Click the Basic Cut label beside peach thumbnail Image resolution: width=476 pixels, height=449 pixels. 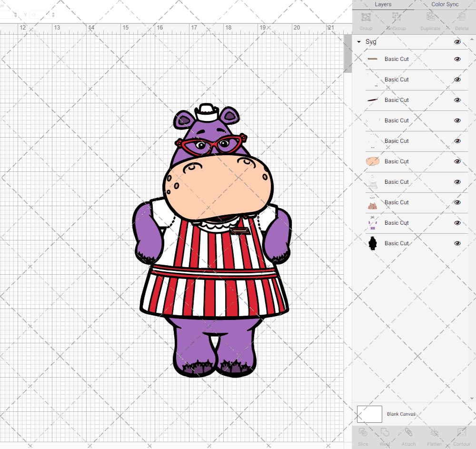397,161
